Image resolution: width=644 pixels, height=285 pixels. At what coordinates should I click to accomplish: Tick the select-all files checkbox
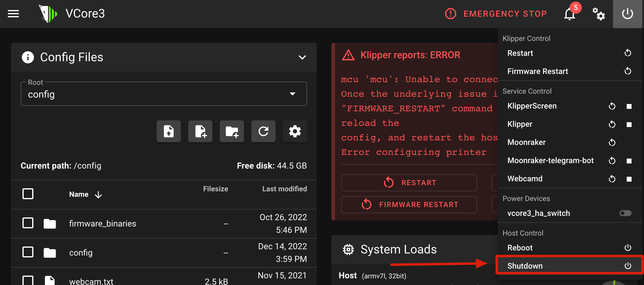click(28, 194)
